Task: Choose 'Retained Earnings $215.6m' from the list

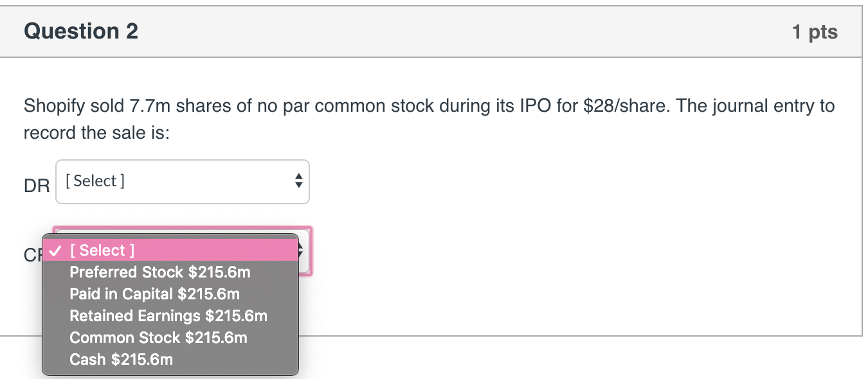Action: click(x=168, y=316)
